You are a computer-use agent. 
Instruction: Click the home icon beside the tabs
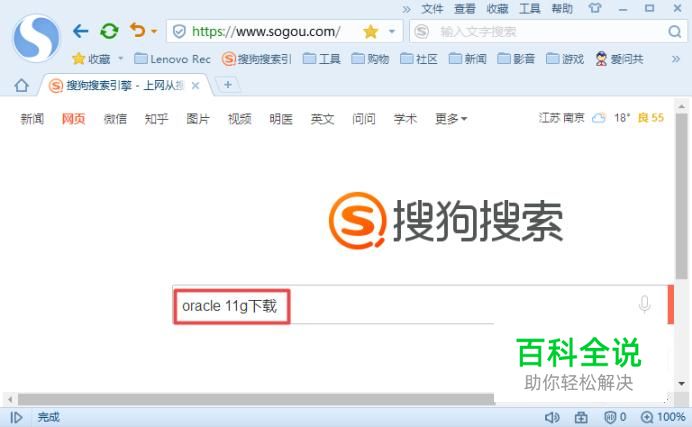[x=21, y=85]
